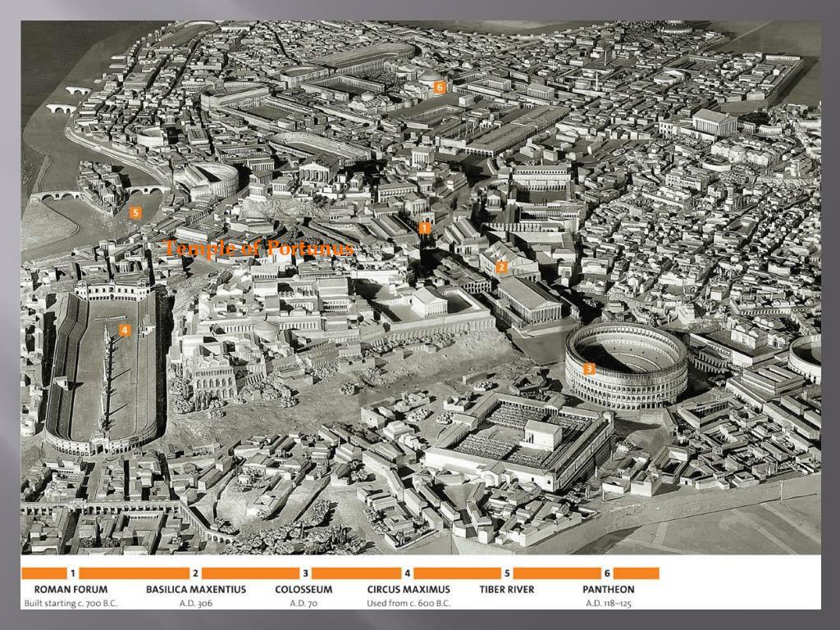
Task: Click marker 4 inside the Circus Maximus
Action: click(124, 331)
